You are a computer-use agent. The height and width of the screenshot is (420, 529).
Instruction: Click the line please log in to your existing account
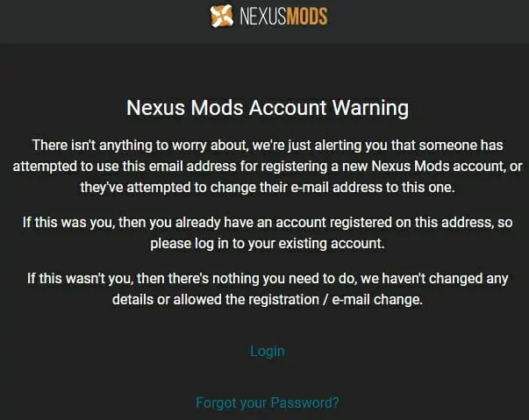tap(268, 244)
